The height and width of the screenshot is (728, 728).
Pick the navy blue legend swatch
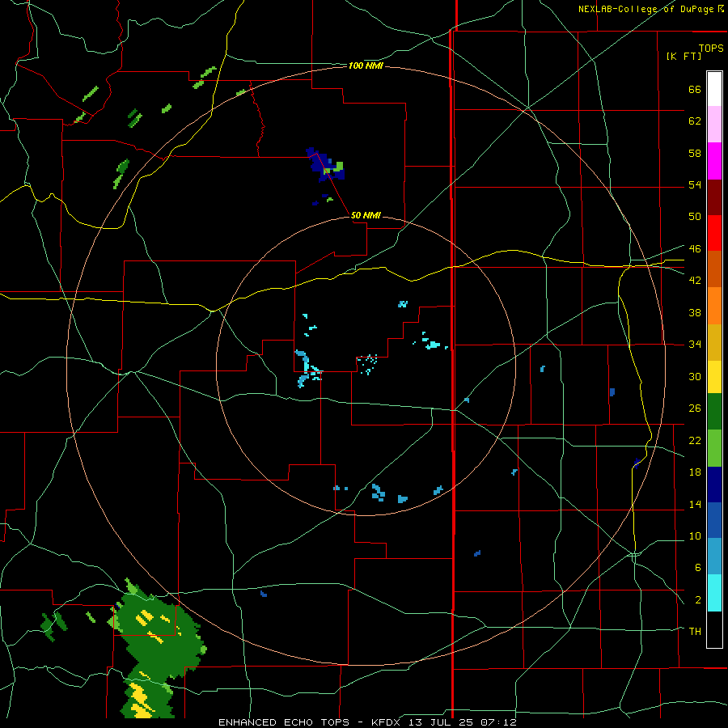[714, 485]
